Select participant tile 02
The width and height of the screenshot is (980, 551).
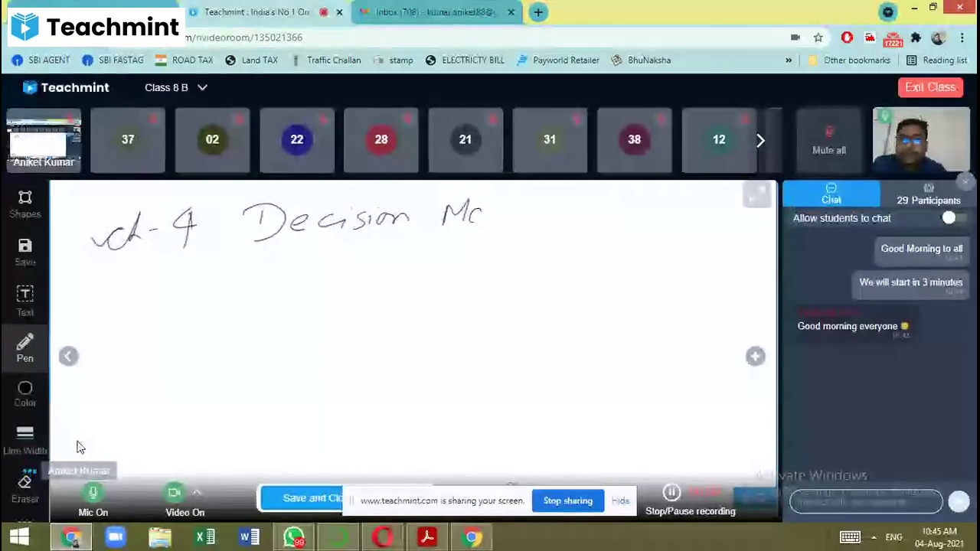point(212,140)
